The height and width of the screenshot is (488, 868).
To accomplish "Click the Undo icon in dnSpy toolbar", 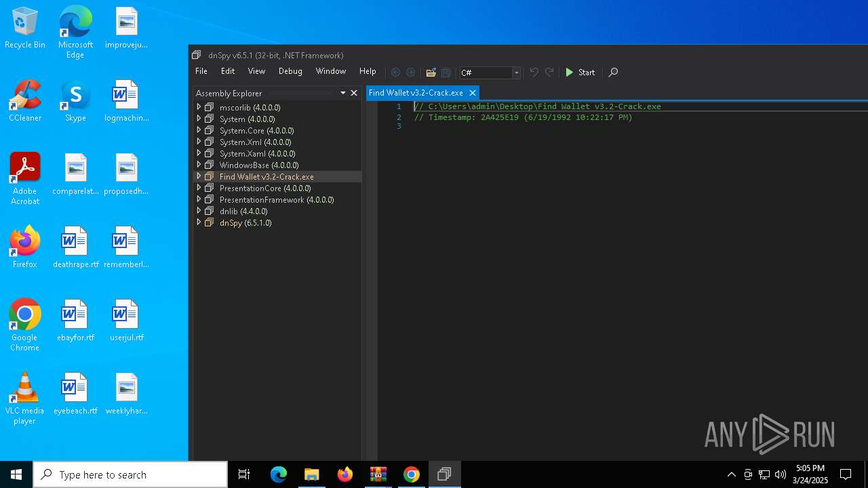I will [x=534, y=73].
